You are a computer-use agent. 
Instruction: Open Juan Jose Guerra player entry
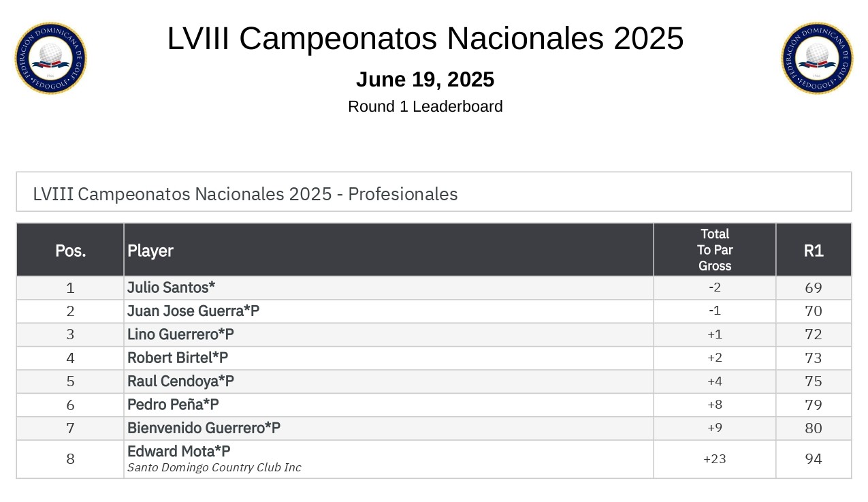(193, 311)
